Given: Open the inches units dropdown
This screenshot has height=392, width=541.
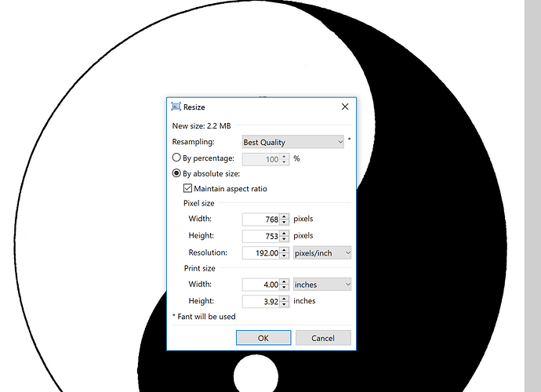Looking at the screenshot, I should click(x=322, y=285).
